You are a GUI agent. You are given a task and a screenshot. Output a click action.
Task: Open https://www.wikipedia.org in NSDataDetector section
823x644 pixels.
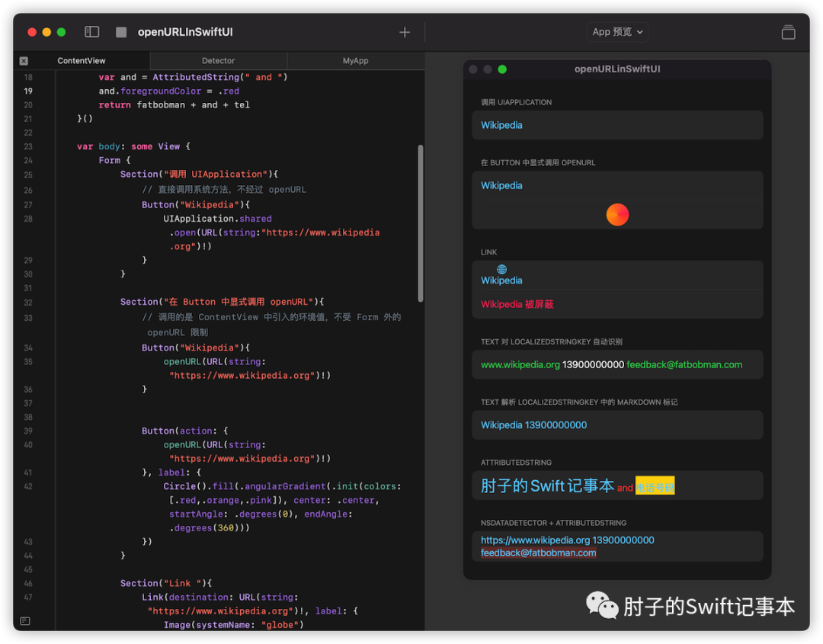pos(536,540)
